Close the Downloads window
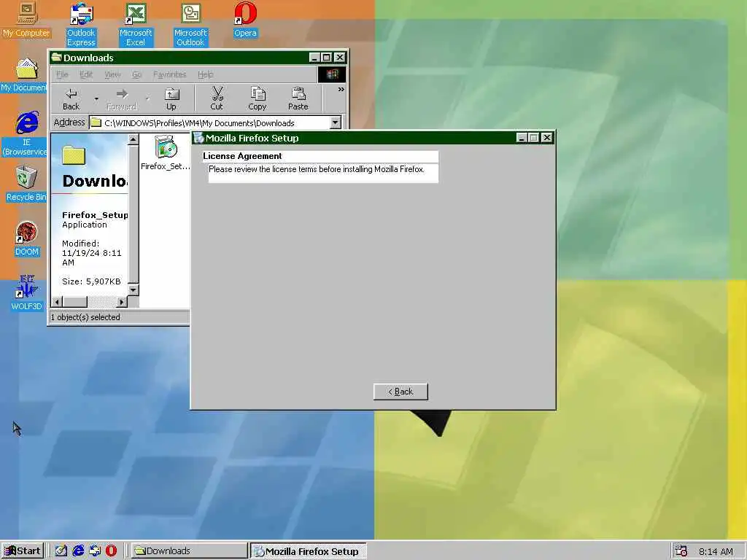The image size is (747, 560). point(340,58)
